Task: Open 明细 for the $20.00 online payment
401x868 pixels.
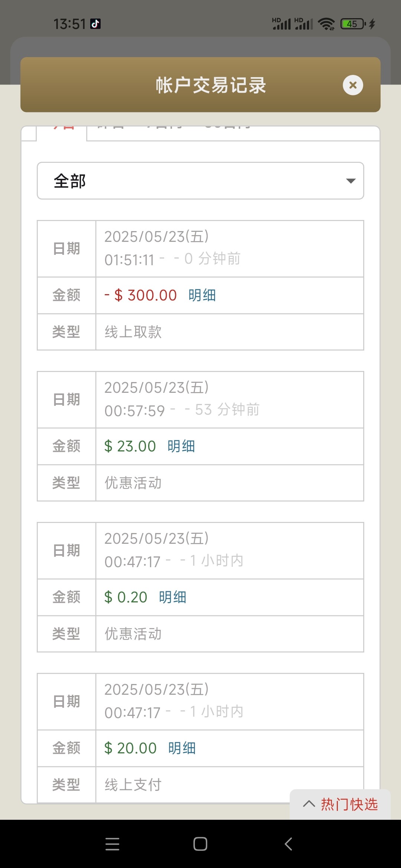Action: (x=182, y=748)
